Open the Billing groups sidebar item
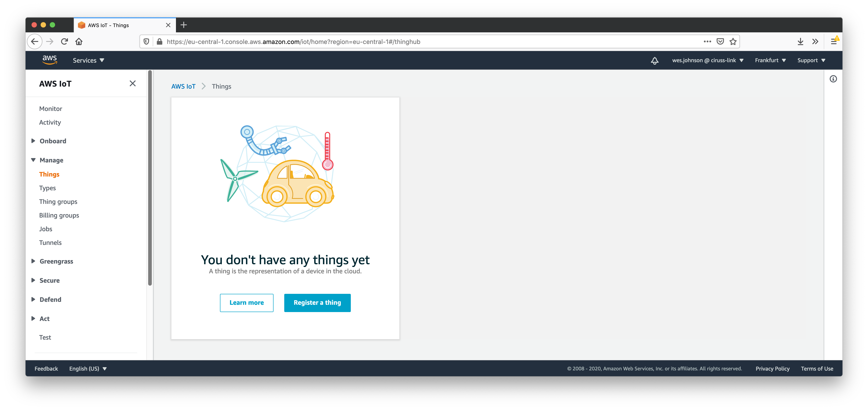This screenshot has height=410, width=868. pos(59,215)
